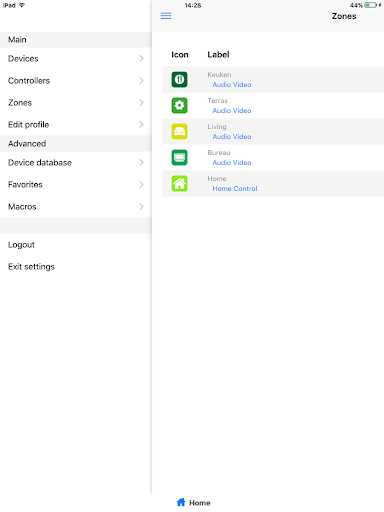Open the Audio Video link under Bureau
Screen dimensions: 384x512
click(x=232, y=163)
